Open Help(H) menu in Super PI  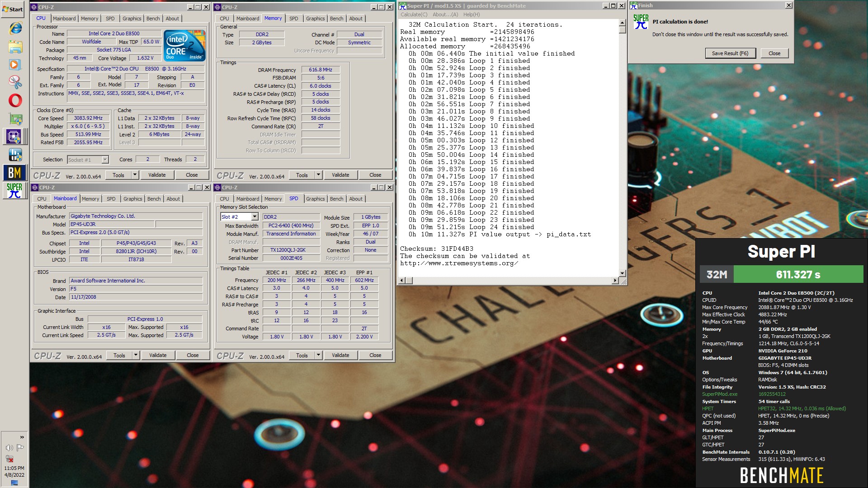pos(471,14)
